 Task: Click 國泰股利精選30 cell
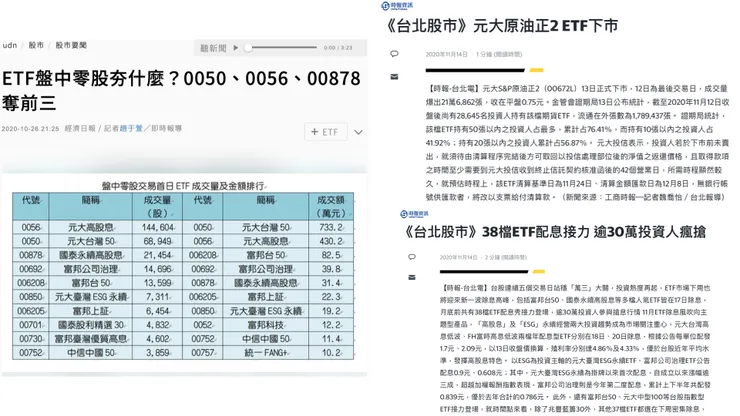91,325
